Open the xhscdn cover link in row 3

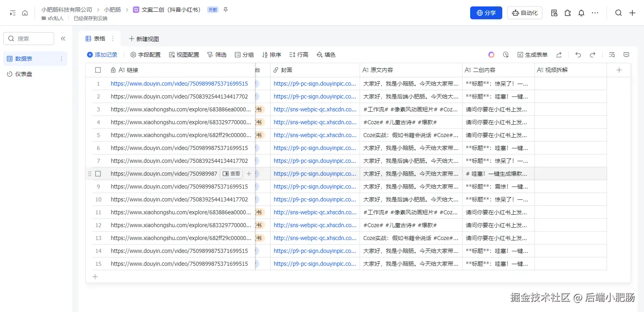[315, 109]
